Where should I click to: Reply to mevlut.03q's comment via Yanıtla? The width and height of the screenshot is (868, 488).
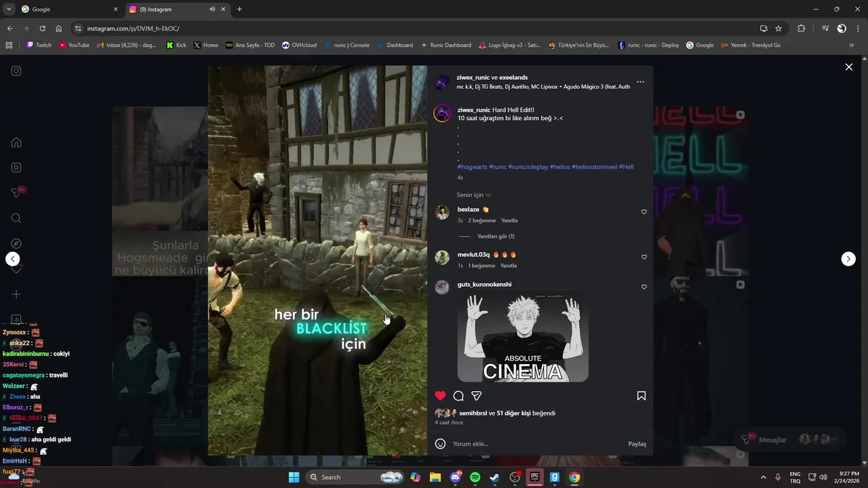click(508, 266)
